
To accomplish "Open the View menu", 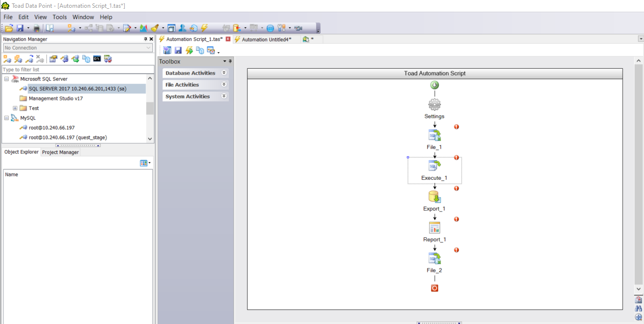I will coord(40,17).
